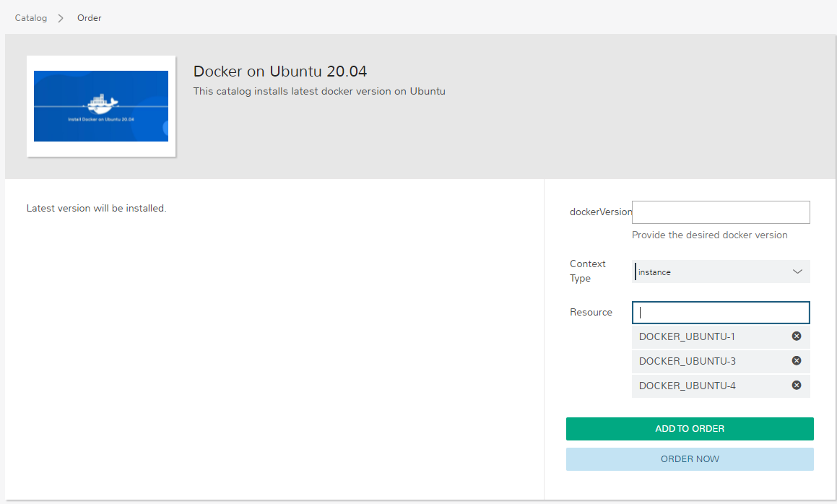Open the Context Type dropdown
The image size is (837, 504).
click(721, 271)
